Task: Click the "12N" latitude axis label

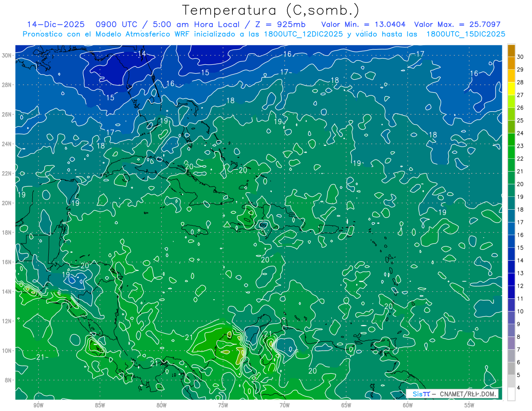Action: tap(7, 321)
